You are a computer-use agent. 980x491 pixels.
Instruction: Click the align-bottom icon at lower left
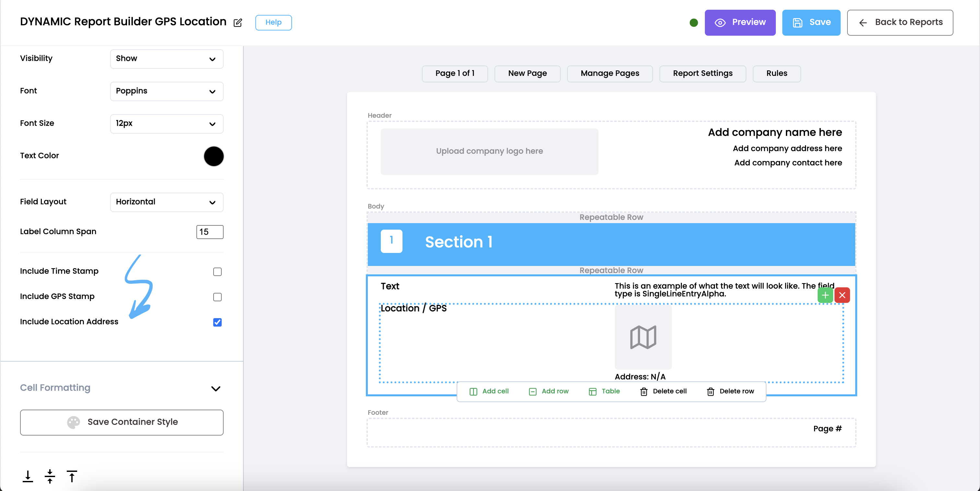28,476
